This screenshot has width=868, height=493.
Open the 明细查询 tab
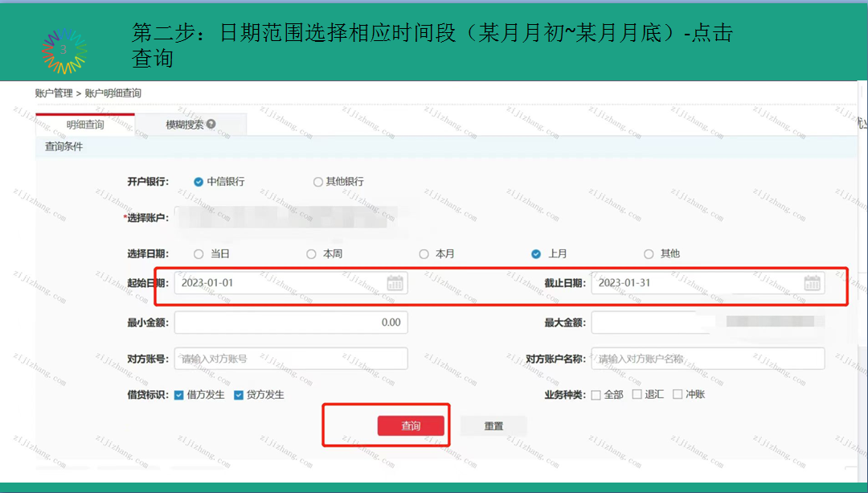[85, 125]
